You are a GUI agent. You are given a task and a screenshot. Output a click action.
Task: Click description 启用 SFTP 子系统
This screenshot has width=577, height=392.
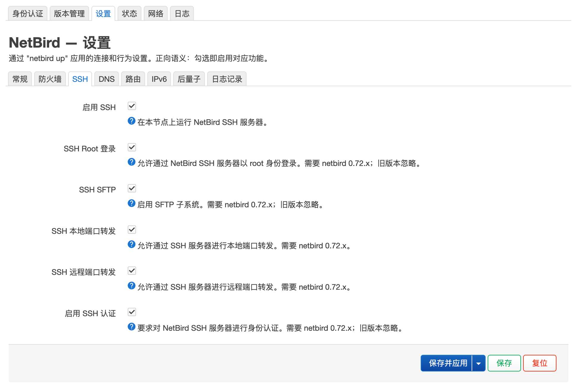click(231, 205)
